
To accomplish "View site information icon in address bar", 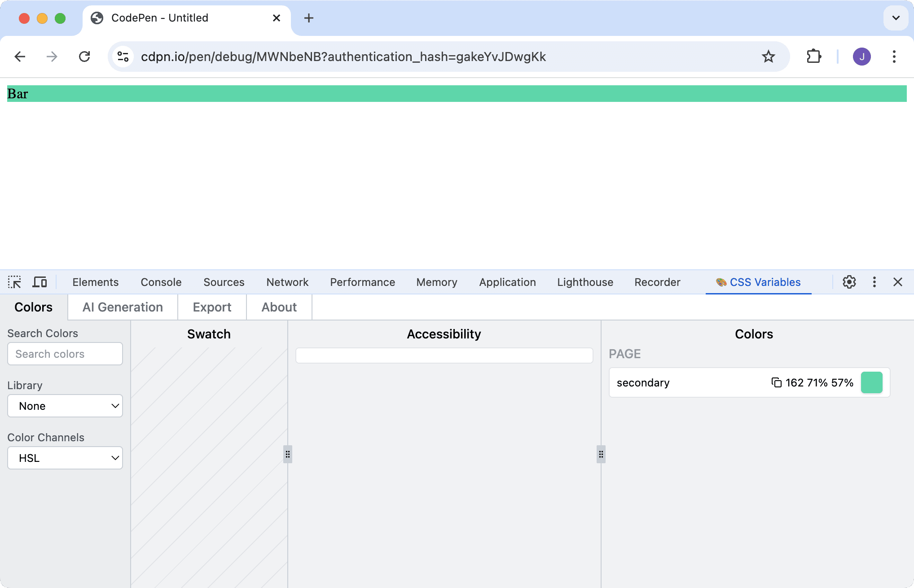I will (x=123, y=57).
